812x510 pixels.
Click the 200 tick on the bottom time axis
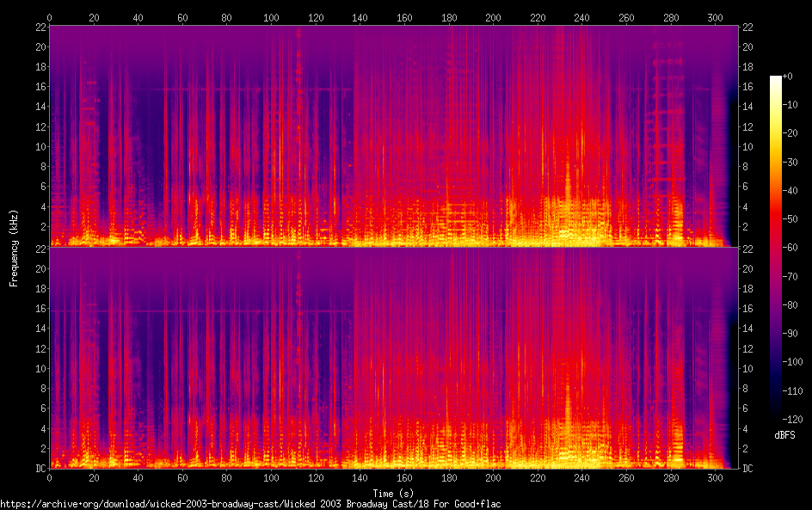click(493, 478)
